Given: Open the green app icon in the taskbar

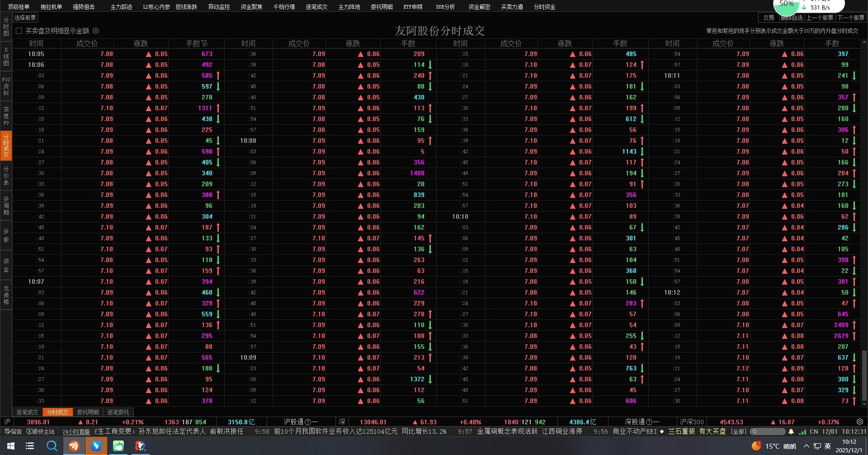Looking at the screenshot, I should 118,446.
